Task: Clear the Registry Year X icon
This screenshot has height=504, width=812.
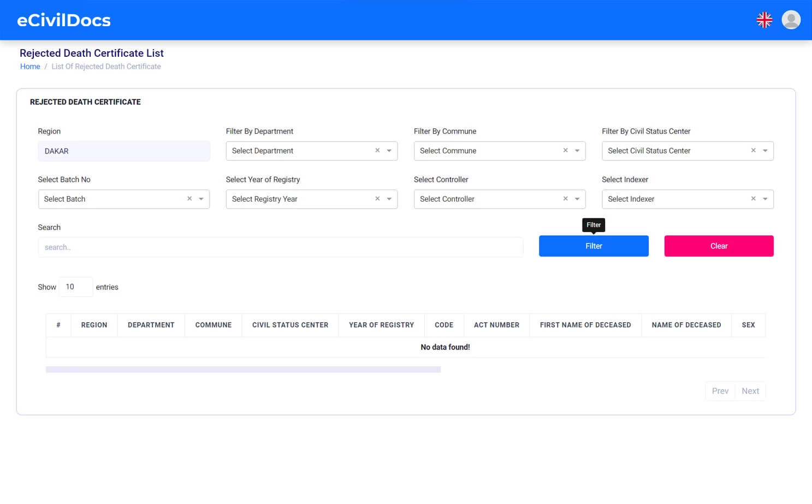Action: pos(377,199)
